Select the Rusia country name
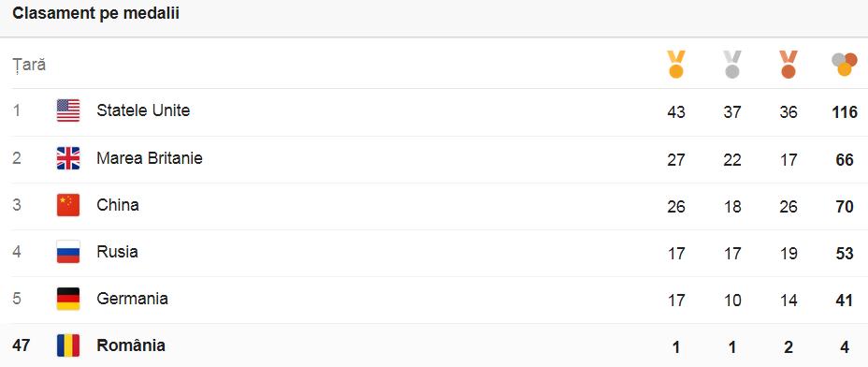 pos(117,252)
